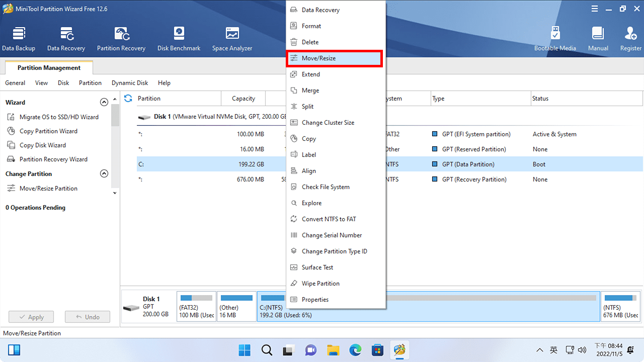644x362 pixels.
Task: Collapse the Change Partition section
Action: click(104, 173)
